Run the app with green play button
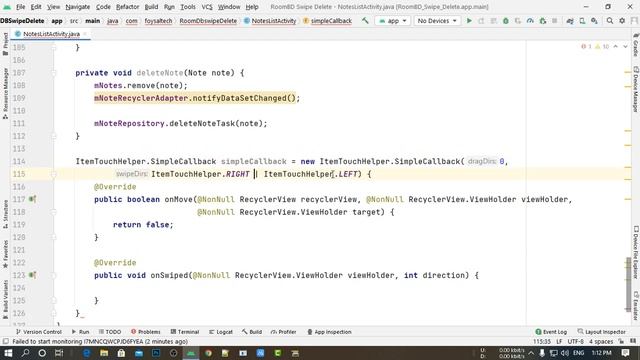640x360 pixels. pyautogui.click(x=469, y=20)
